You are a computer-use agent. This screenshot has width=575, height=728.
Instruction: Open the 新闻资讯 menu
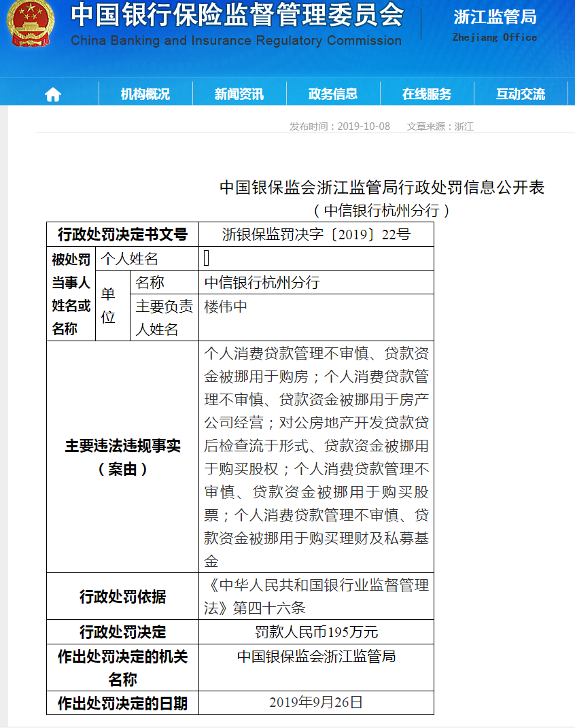click(x=239, y=94)
